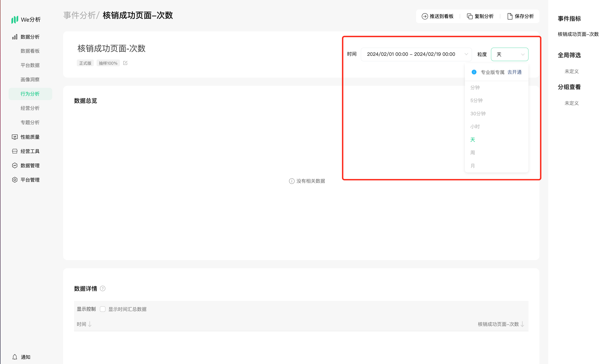The height and width of the screenshot is (364, 610).
Task: Click the 去开通 link
Action: [x=514, y=72]
